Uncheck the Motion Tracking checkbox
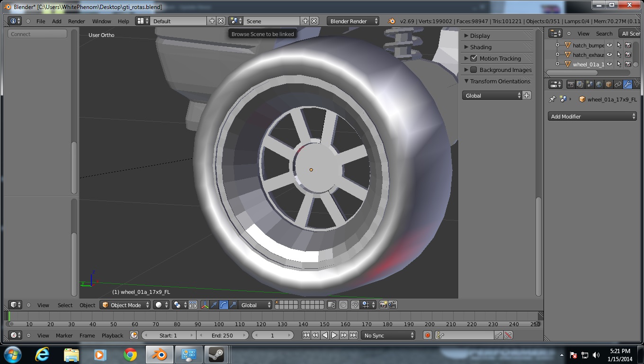This screenshot has width=644, height=364. [x=474, y=58]
